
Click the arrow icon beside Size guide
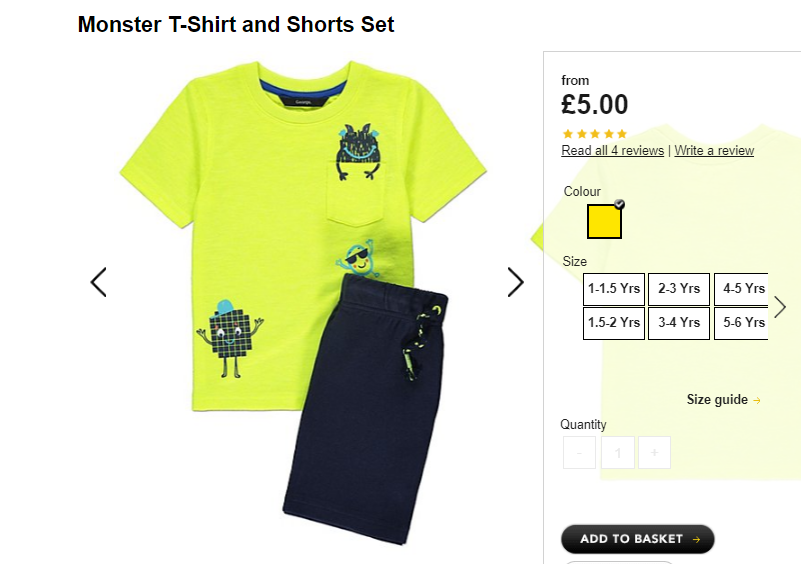pyautogui.click(x=757, y=401)
